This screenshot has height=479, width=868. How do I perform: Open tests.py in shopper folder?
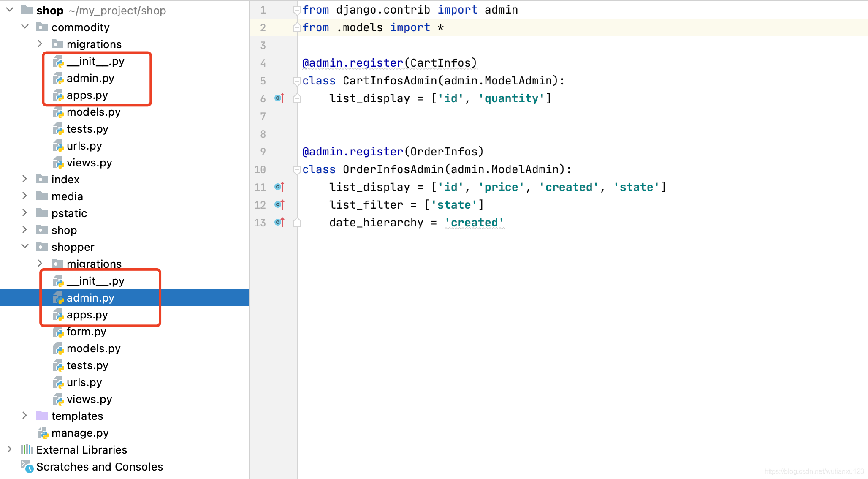point(87,365)
